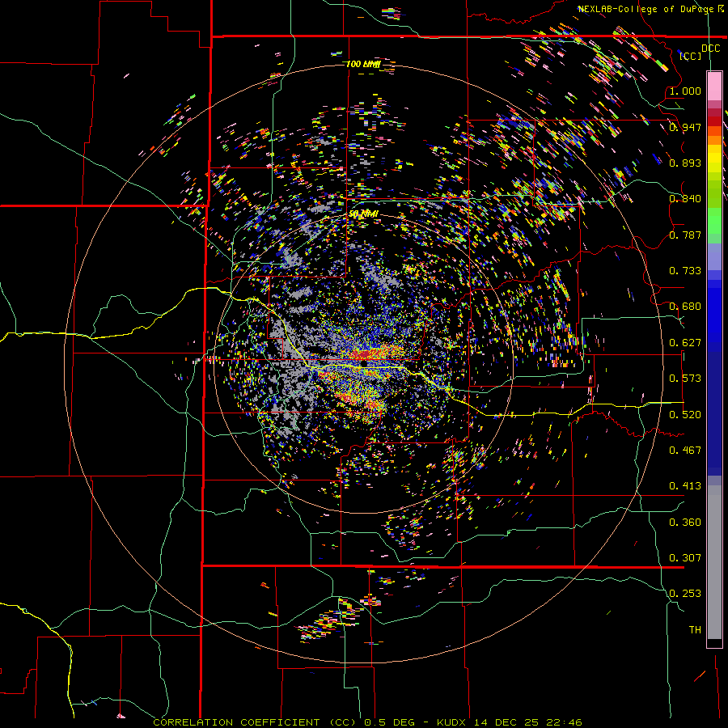This screenshot has height=728, width=728.
Task: Click the 0.573 color scale value
Action: tap(685, 379)
